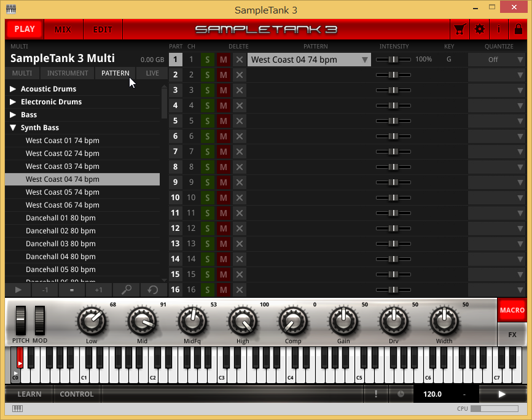Click the Low EQ knob
This screenshot has height=420, width=532.
point(92,321)
